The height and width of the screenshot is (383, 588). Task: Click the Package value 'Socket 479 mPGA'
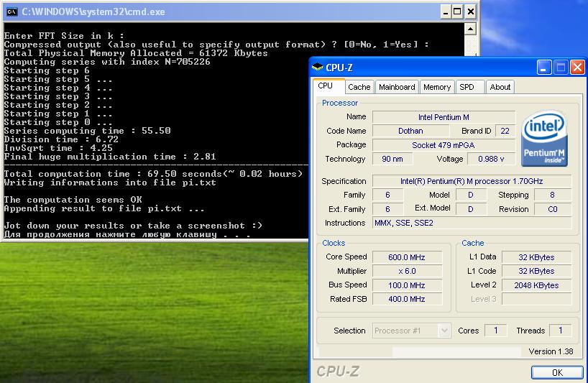pyautogui.click(x=444, y=145)
